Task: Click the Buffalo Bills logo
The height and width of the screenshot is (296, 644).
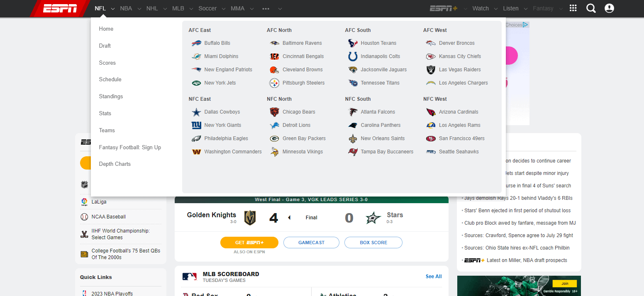Action: (196, 43)
